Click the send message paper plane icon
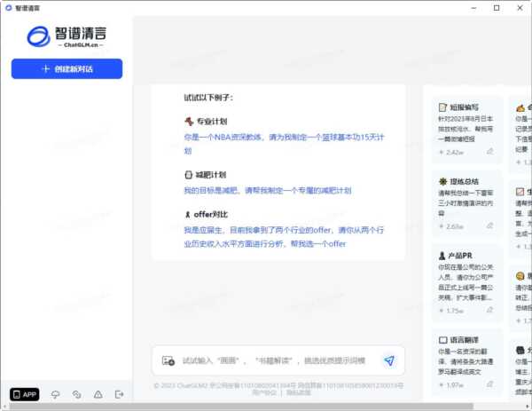Screen dimensions: 532x411 point(388,360)
